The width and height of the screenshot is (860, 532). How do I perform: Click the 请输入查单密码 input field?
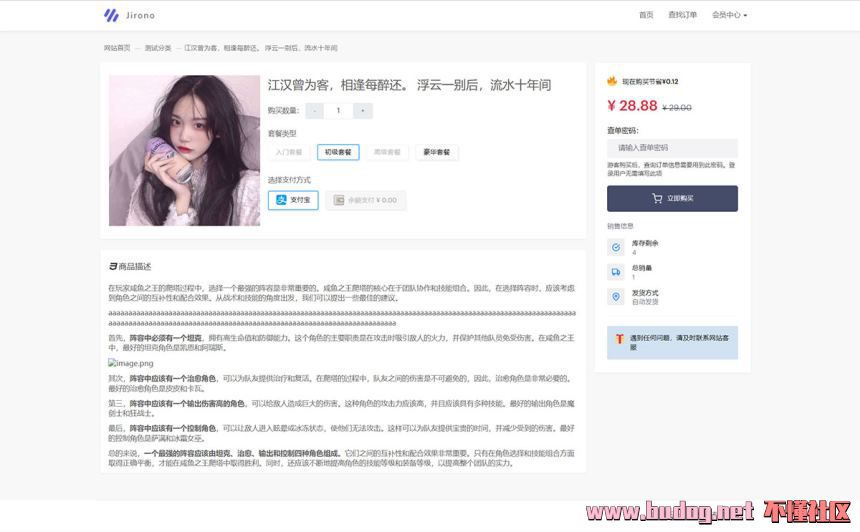(x=672, y=147)
